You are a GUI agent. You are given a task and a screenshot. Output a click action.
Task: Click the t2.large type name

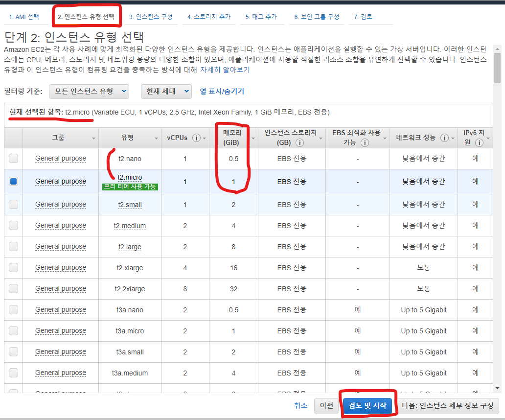[x=130, y=247]
